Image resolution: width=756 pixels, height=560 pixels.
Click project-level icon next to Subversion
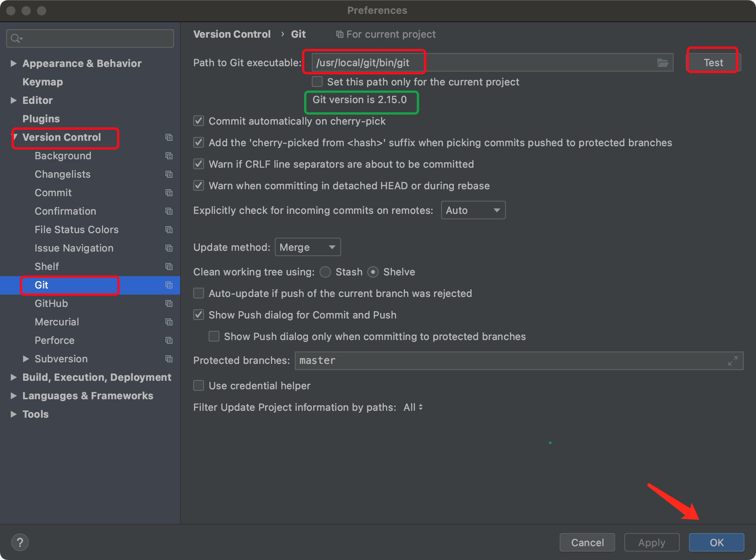pos(169,359)
